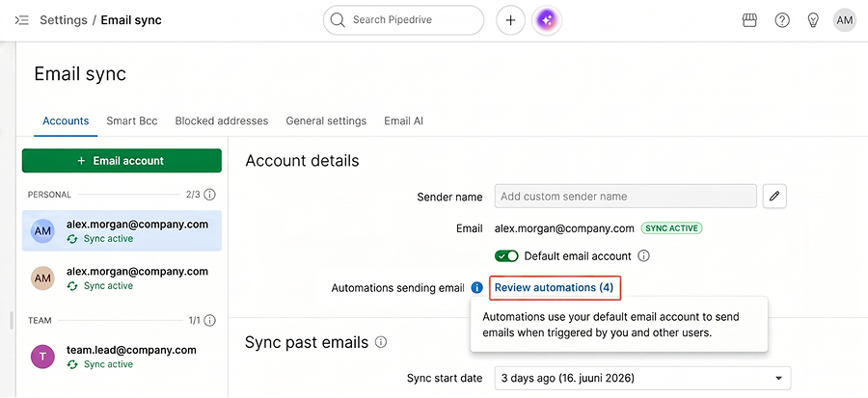The height and width of the screenshot is (398, 868).
Task: Click the SYNC ACTIVE status badge
Action: click(671, 228)
